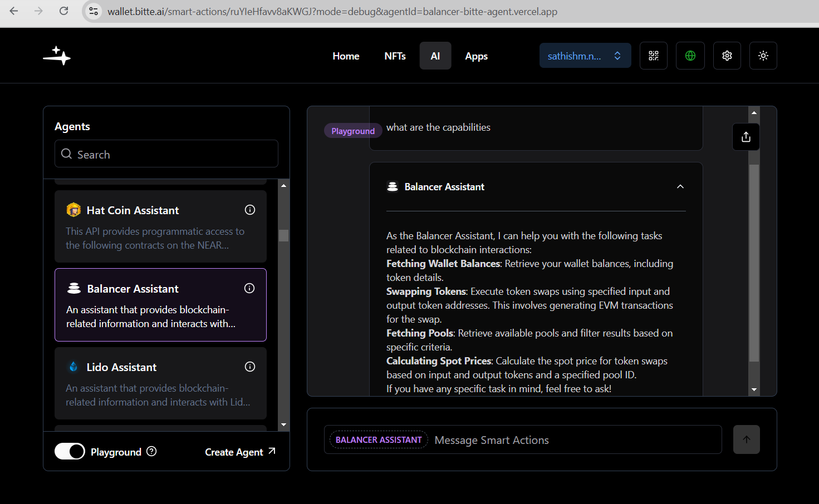Click the Hat Coin Assistant avatar icon
The width and height of the screenshot is (819, 504).
point(73,210)
